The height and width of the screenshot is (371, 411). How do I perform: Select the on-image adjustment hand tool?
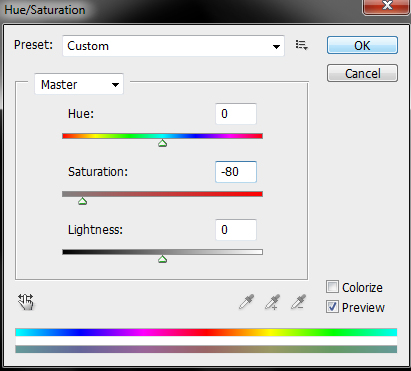tap(26, 302)
